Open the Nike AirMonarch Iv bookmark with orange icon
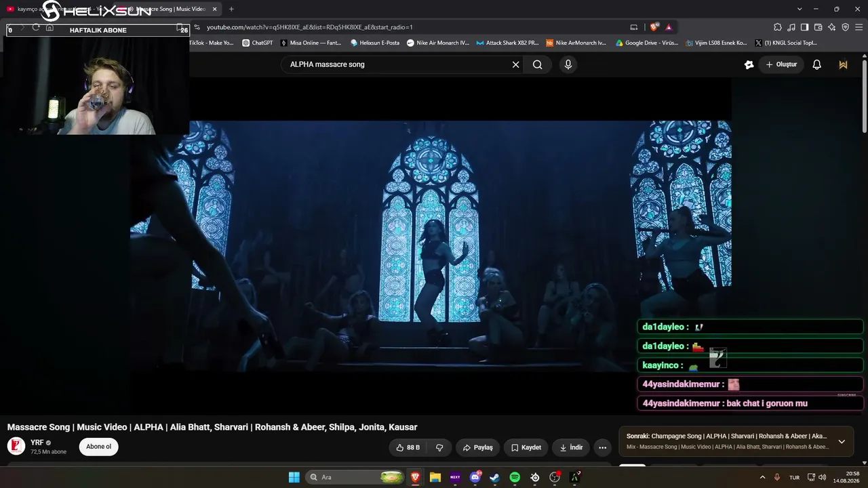 (x=576, y=43)
